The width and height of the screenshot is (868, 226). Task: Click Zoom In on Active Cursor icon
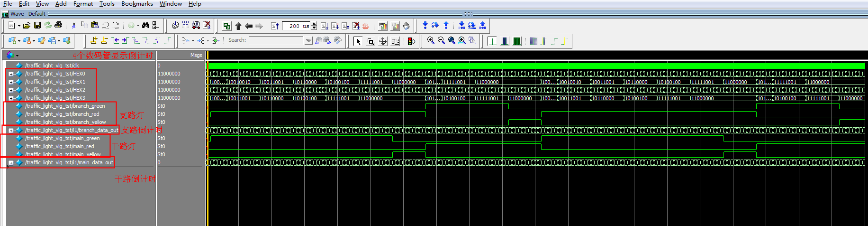click(462, 41)
